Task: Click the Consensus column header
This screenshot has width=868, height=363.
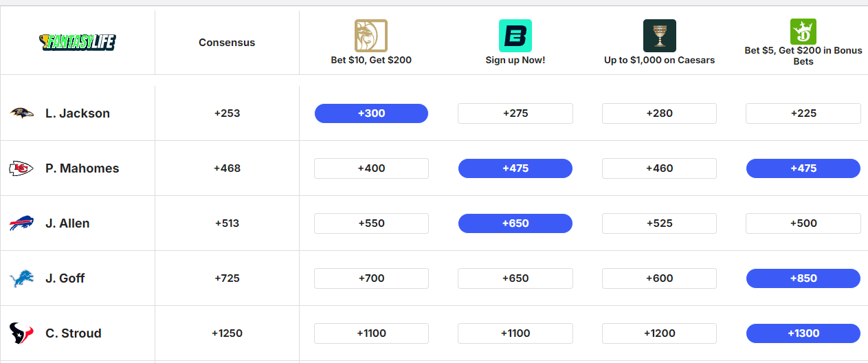Action: (227, 43)
